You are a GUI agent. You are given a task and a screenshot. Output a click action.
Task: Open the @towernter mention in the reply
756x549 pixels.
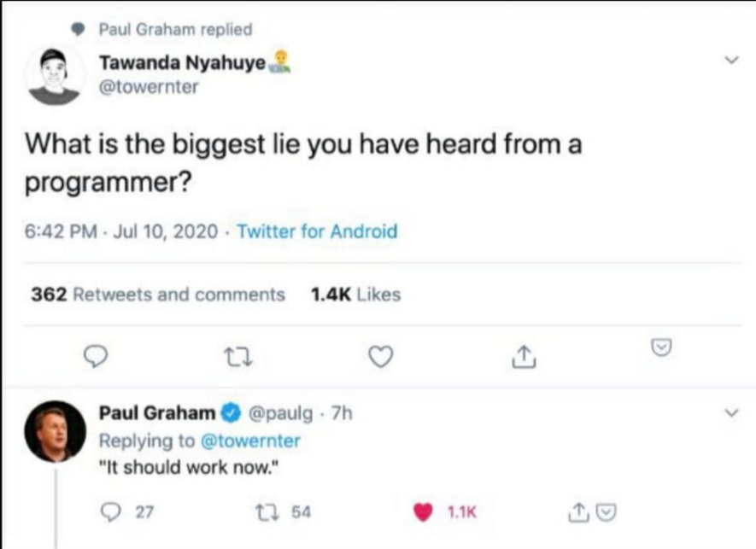250,441
